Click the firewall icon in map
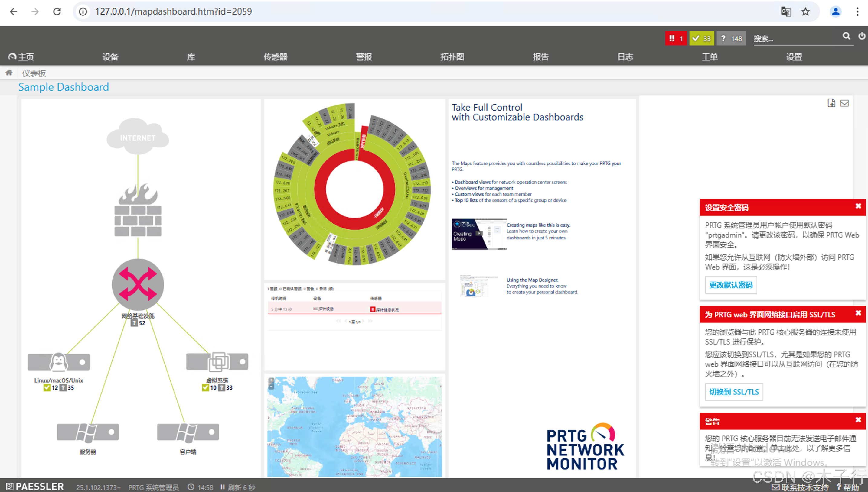Screen dimensions: 868x492 pyautogui.click(x=138, y=210)
